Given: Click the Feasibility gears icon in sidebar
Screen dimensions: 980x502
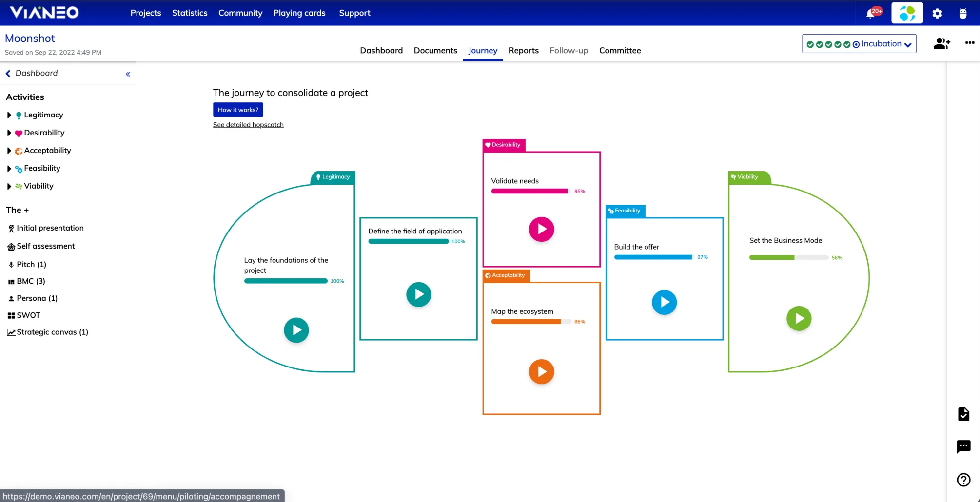Looking at the screenshot, I should (x=19, y=169).
